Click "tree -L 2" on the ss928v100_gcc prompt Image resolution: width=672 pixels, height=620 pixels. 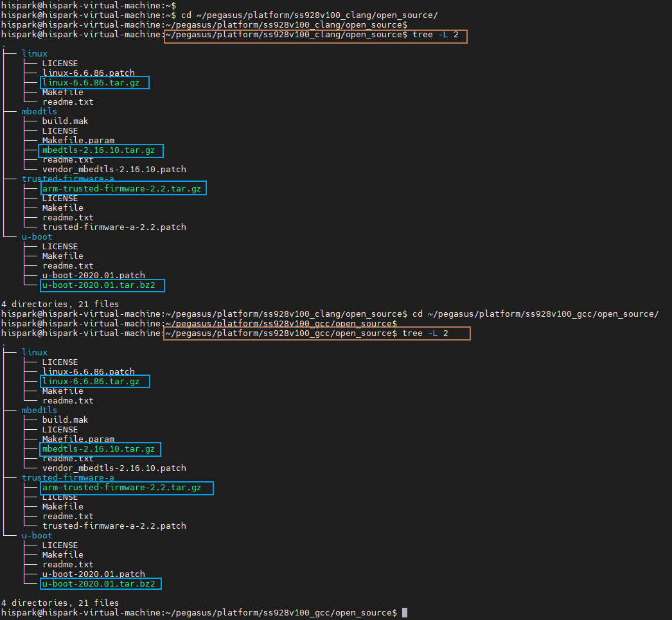pos(425,333)
